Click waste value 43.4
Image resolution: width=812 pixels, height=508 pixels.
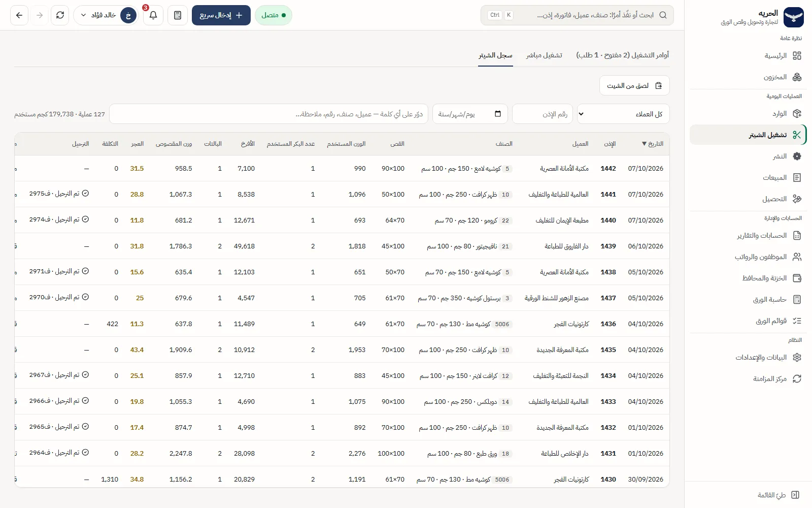coord(137,350)
